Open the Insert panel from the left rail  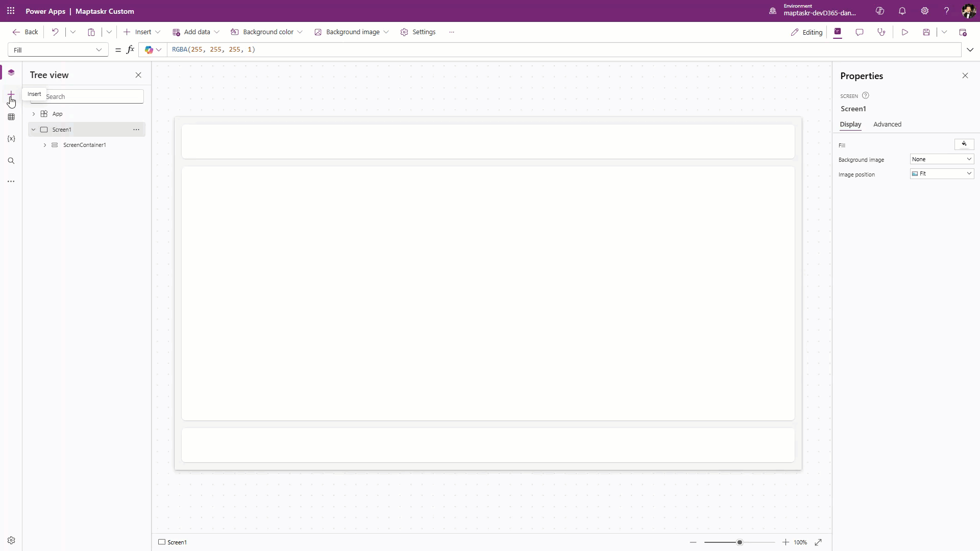click(11, 94)
